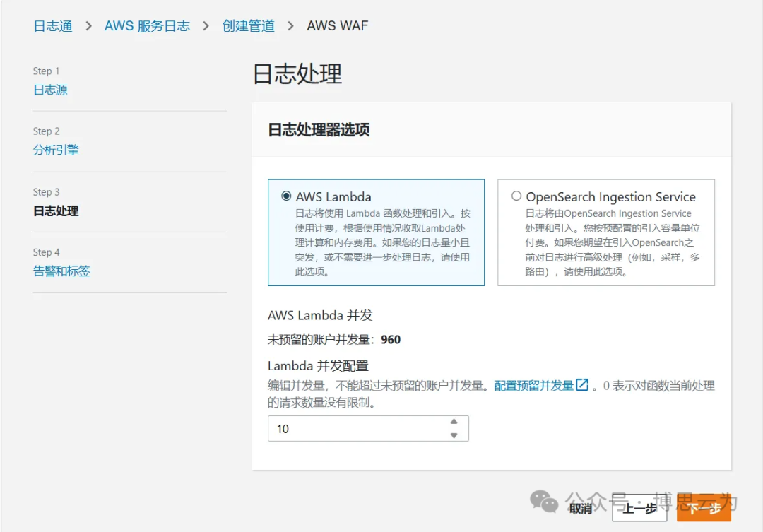The image size is (763, 532).
Task: Select Step 3 日志处理 in wizard steps
Action: coord(56,211)
